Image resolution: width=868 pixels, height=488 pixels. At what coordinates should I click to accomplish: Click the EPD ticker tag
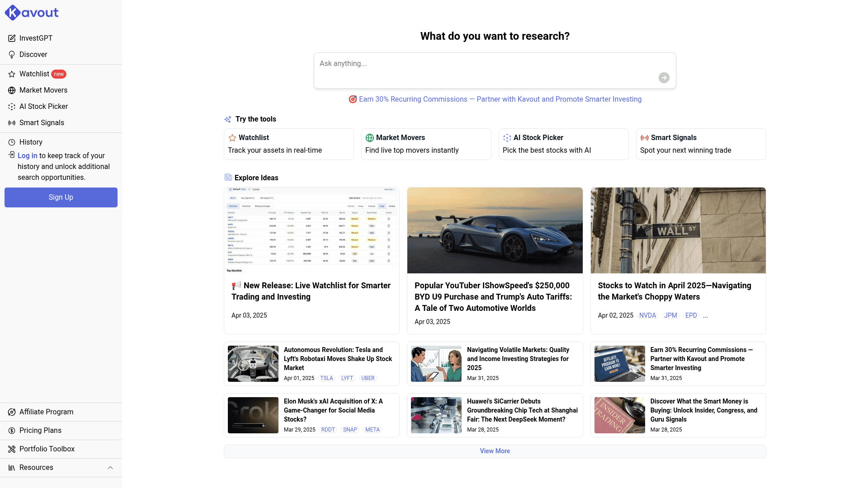point(691,316)
